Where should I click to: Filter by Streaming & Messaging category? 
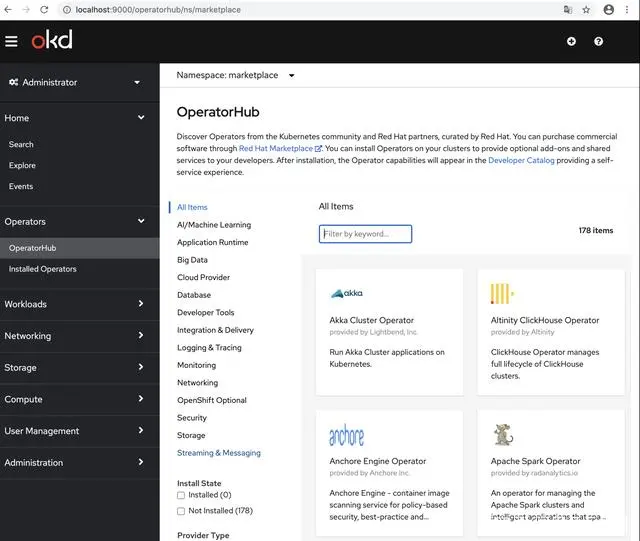(219, 453)
